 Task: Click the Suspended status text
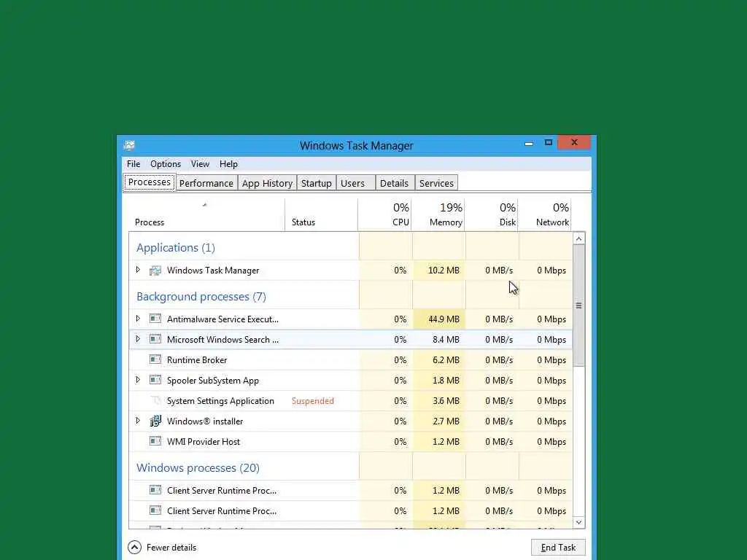click(x=312, y=401)
